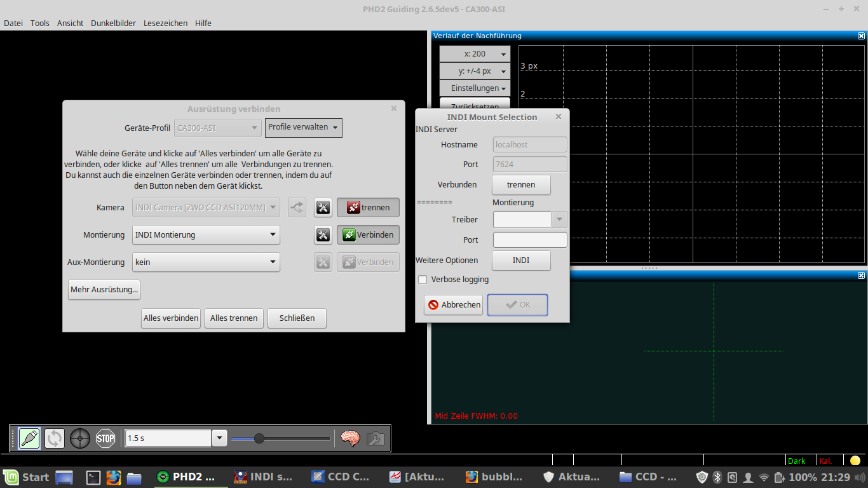Expand the Profile verwalten dropdown
The image size is (868, 488).
(303, 128)
